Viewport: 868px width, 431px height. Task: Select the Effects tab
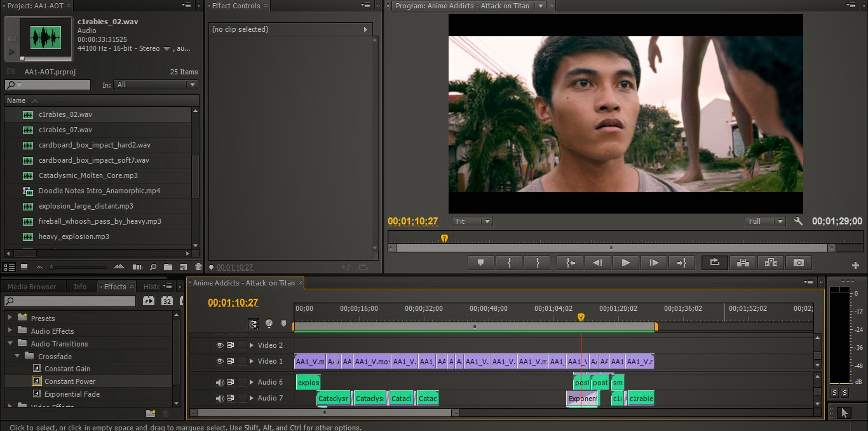tap(115, 287)
